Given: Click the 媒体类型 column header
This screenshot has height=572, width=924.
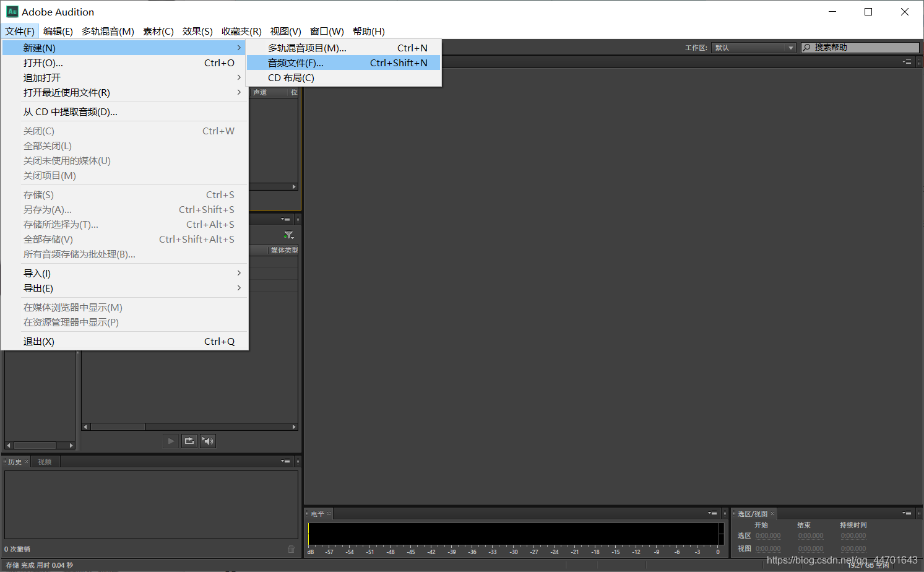Looking at the screenshot, I should pyautogui.click(x=283, y=250).
